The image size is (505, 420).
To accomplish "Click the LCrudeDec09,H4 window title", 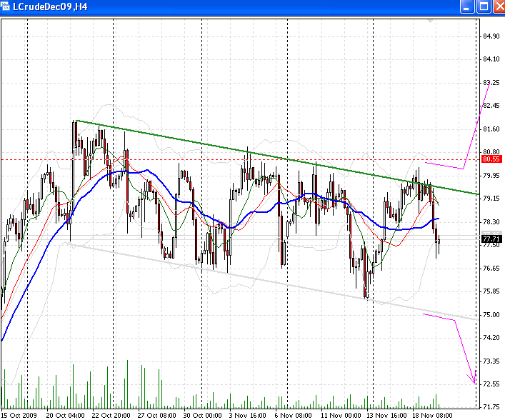I will tap(50, 6).
